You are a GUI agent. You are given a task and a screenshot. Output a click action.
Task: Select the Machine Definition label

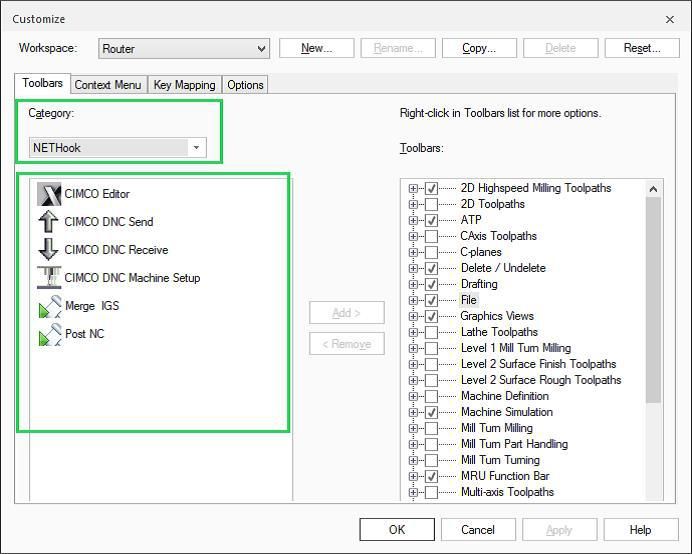[x=505, y=396]
